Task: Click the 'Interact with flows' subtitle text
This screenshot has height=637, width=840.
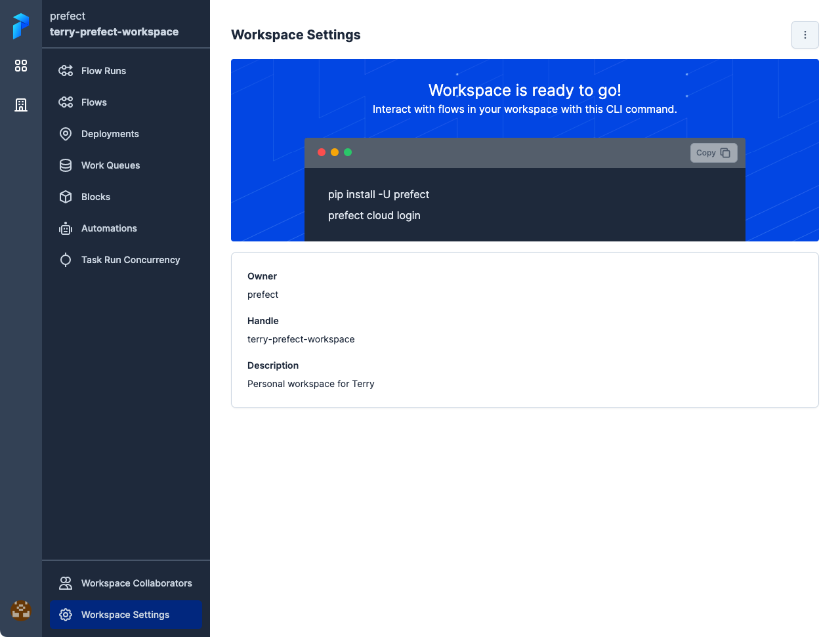Action: point(525,109)
